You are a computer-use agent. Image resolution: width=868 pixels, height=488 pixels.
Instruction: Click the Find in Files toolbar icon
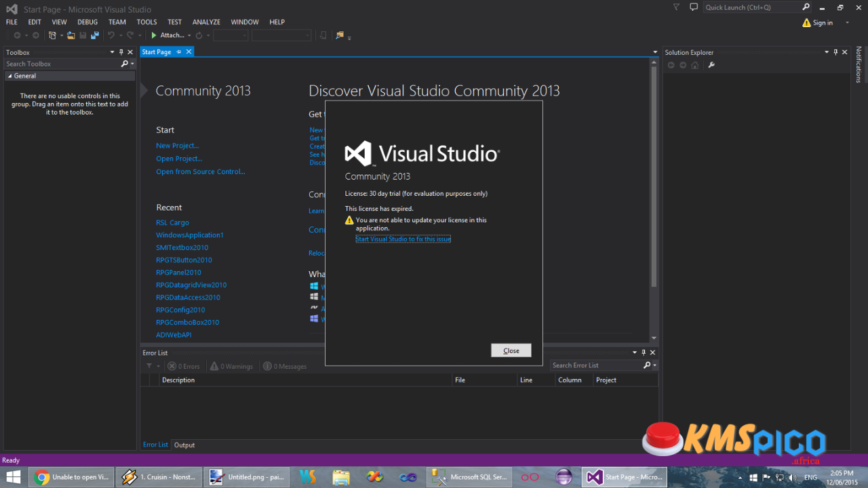[x=340, y=35]
